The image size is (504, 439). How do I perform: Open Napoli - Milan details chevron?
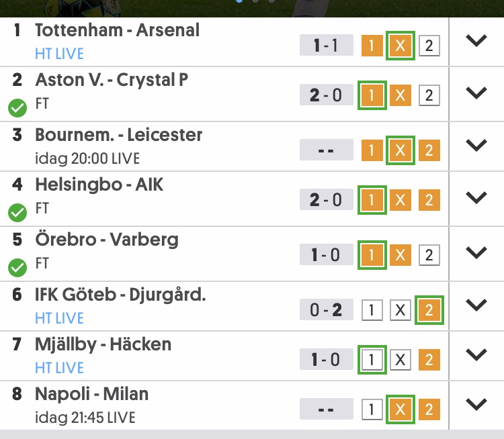pos(476,404)
